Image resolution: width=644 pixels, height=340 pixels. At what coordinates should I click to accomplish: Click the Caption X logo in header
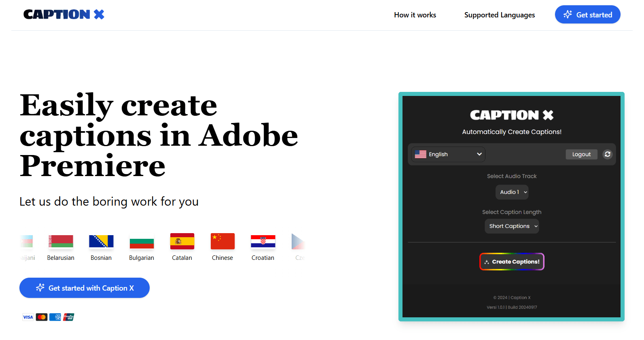click(64, 15)
